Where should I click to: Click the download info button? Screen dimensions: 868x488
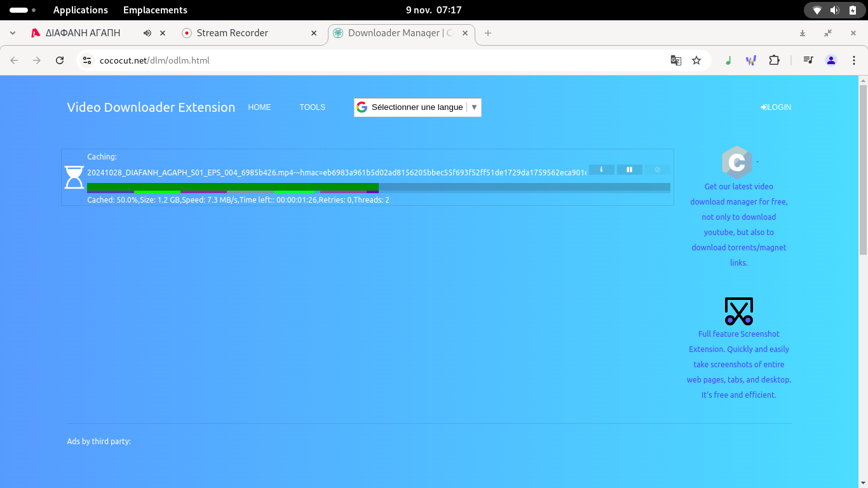(x=601, y=170)
